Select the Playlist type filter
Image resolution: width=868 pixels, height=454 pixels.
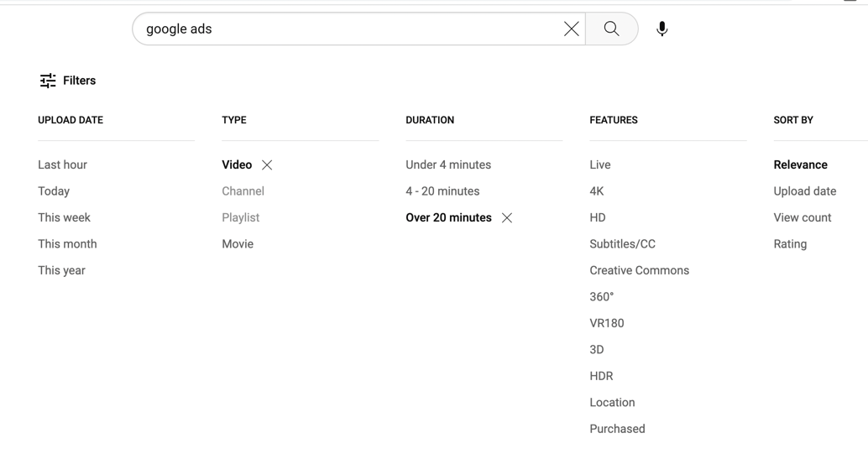(x=241, y=217)
